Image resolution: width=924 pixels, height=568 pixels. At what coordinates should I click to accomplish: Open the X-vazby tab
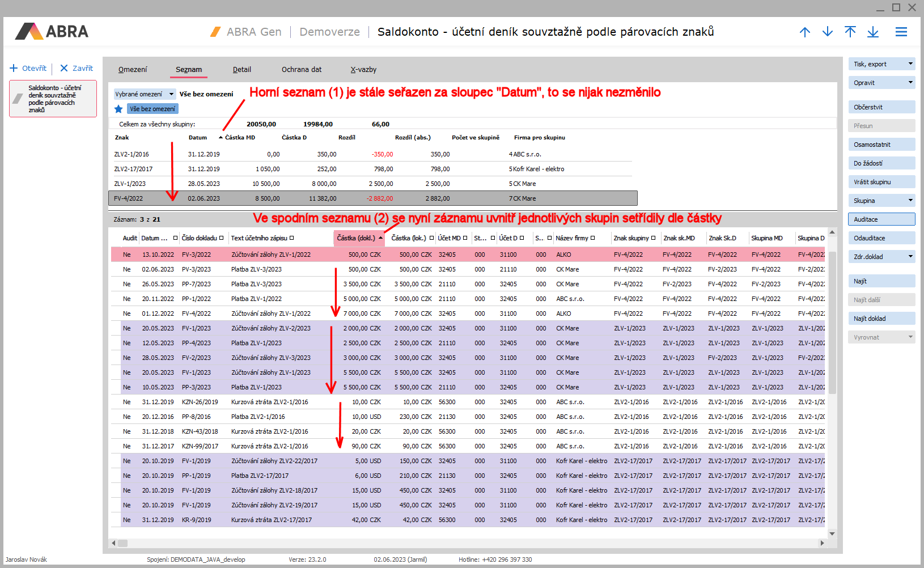363,70
